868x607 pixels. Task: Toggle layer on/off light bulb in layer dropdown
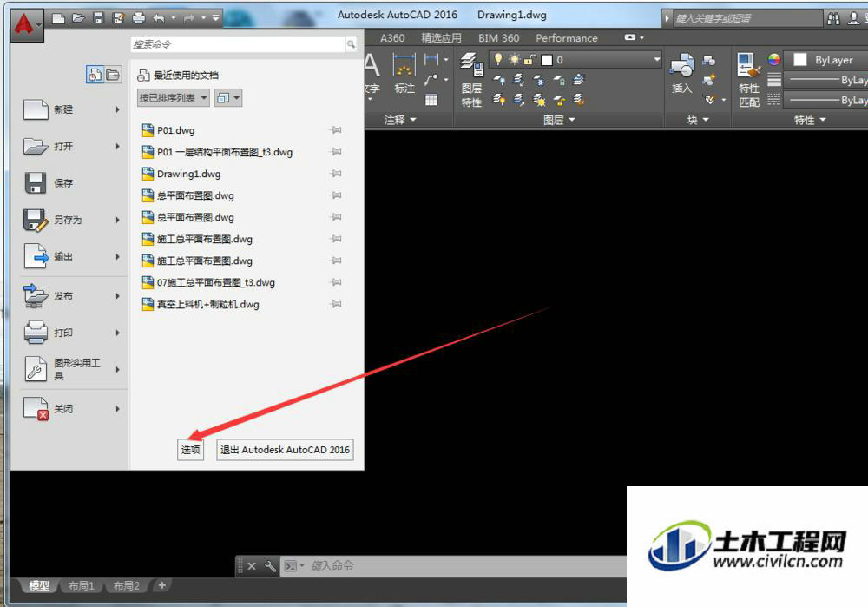[498, 59]
